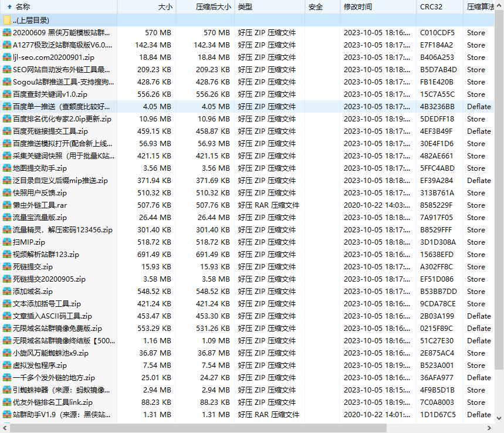Image resolution: width=504 pixels, height=433 pixels.
Task: Click the ZIP icon of 地图提交助手.zip
Action: 8,168
